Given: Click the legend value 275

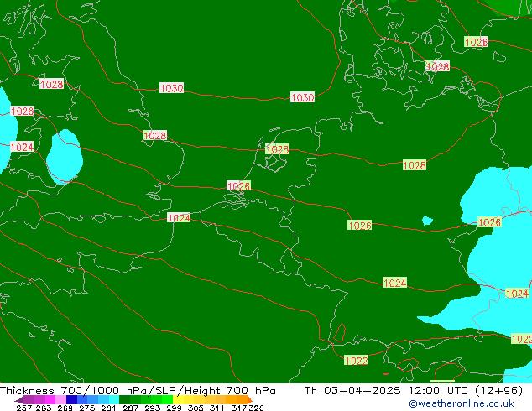Looking at the screenshot, I should pos(87,408).
